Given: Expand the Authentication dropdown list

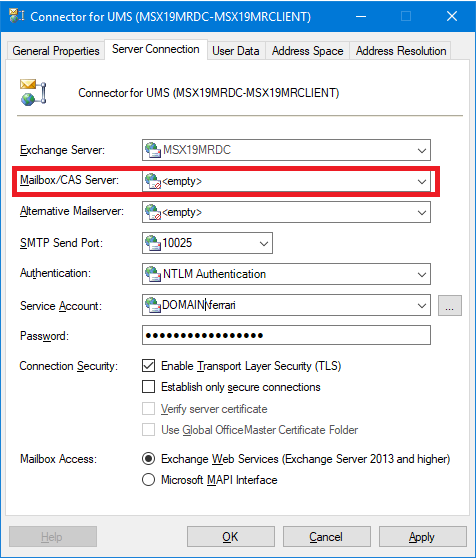Looking at the screenshot, I should (422, 274).
